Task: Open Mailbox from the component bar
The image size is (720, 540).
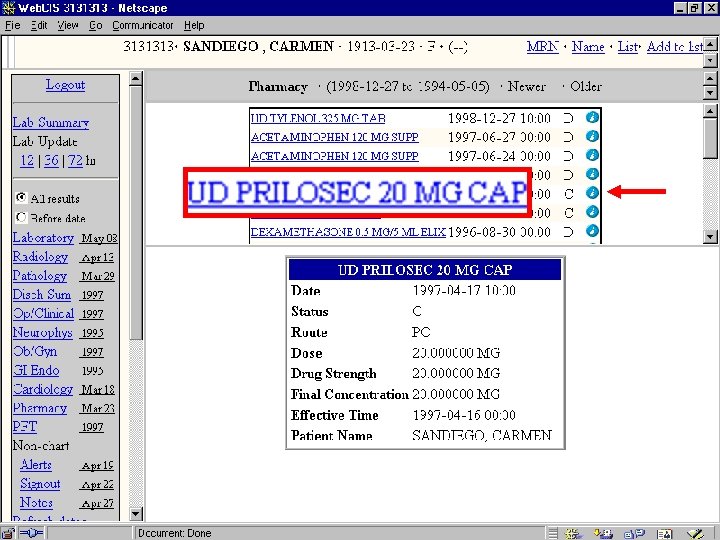Action: pos(603,534)
